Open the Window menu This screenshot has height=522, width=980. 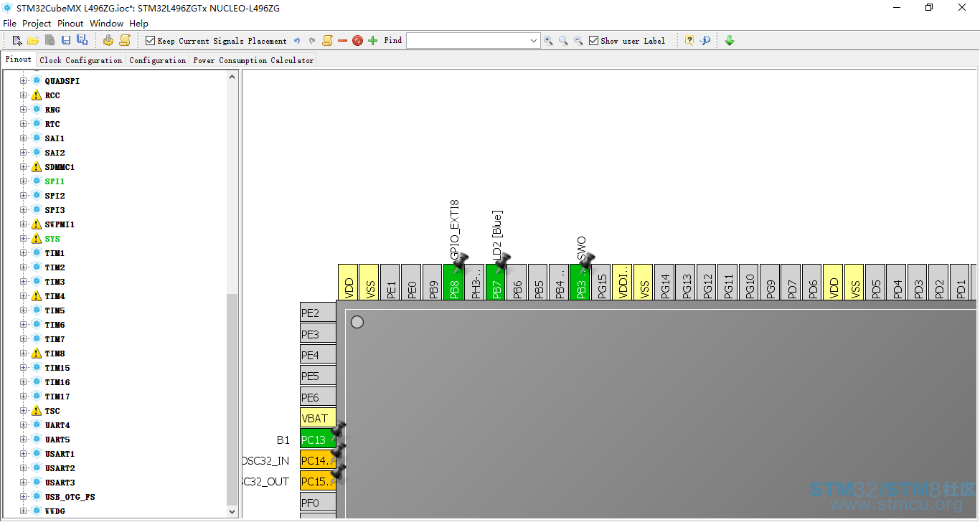coord(107,24)
